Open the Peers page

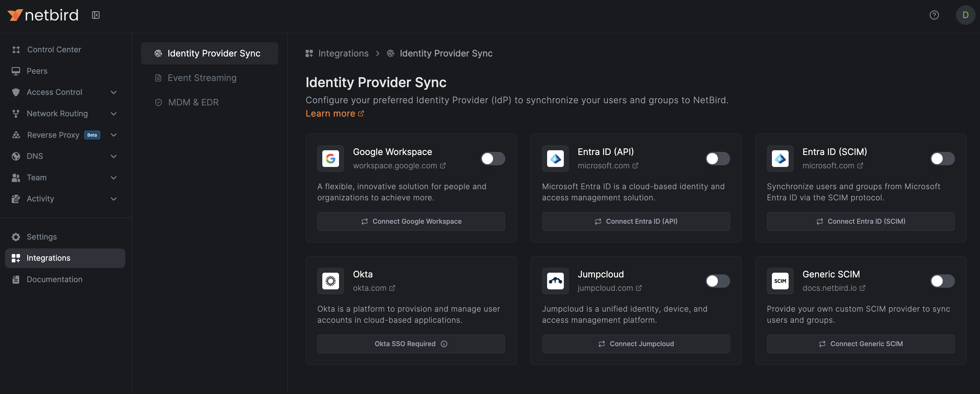click(x=65, y=71)
